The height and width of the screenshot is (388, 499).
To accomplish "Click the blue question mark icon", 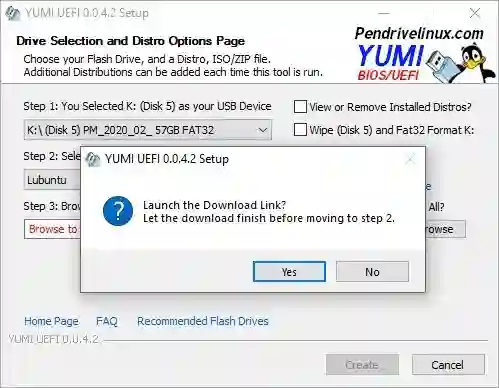I will pyautogui.click(x=118, y=211).
